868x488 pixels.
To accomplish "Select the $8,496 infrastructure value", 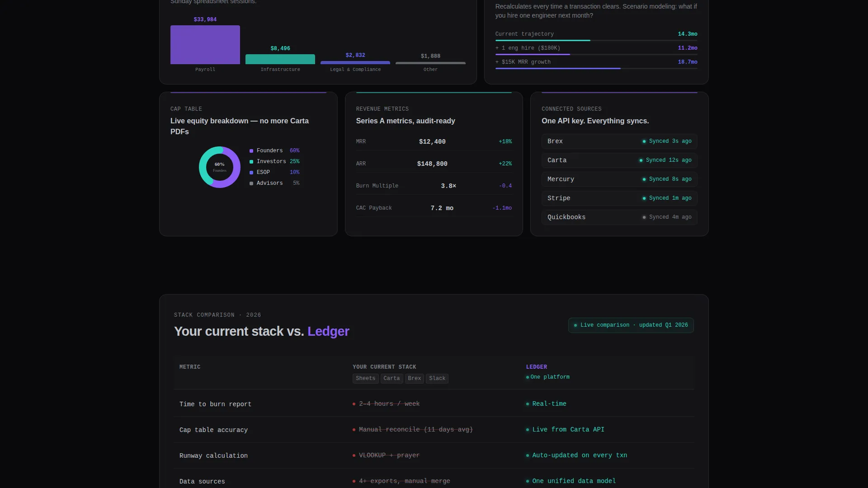I will tap(280, 48).
